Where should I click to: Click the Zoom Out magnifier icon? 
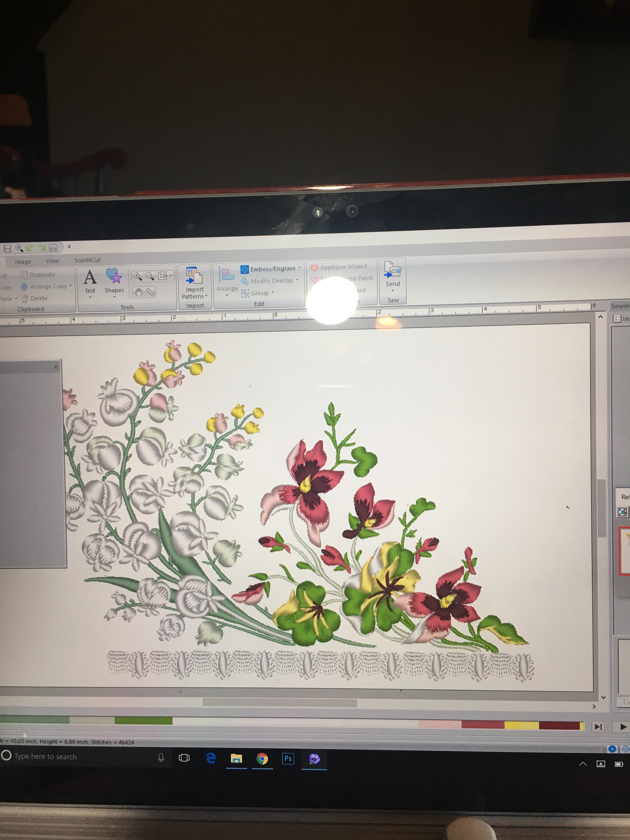point(150,276)
